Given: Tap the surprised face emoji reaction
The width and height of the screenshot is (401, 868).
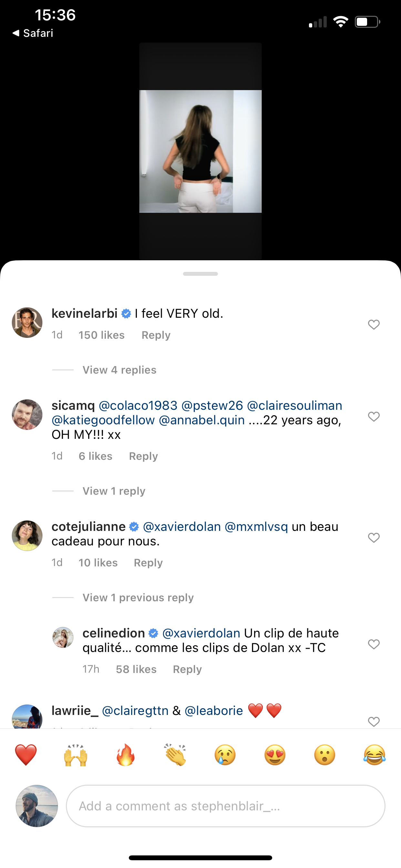Looking at the screenshot, I should pos(325,755).
